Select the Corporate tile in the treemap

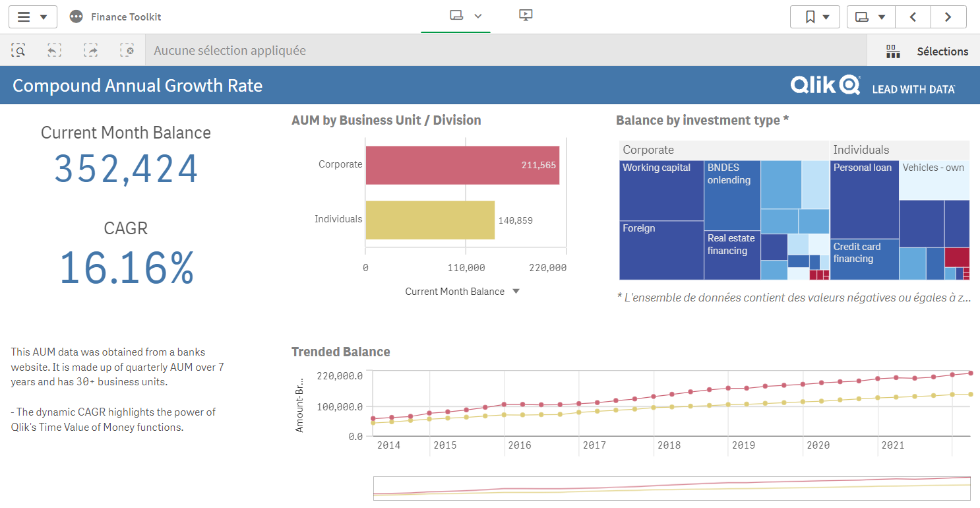point(649,150)
